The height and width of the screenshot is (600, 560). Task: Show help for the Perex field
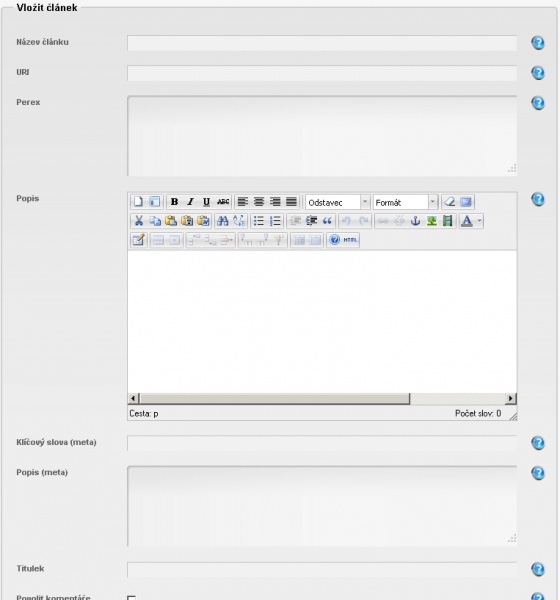(538, 103)
